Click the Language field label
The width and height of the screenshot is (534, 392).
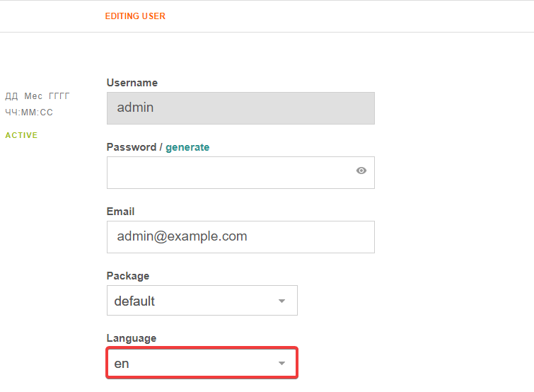[x=132, y=338]
